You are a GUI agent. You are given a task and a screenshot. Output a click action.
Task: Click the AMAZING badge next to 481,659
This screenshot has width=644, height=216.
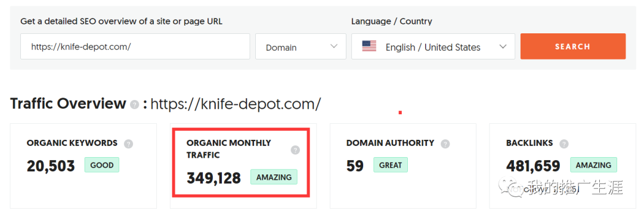coord(593,165)
